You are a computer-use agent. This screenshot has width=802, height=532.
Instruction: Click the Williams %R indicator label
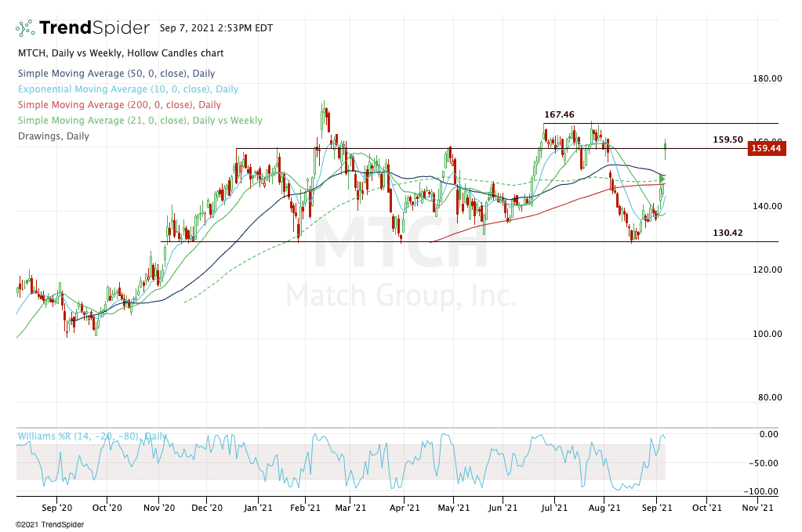click(93, 436)
